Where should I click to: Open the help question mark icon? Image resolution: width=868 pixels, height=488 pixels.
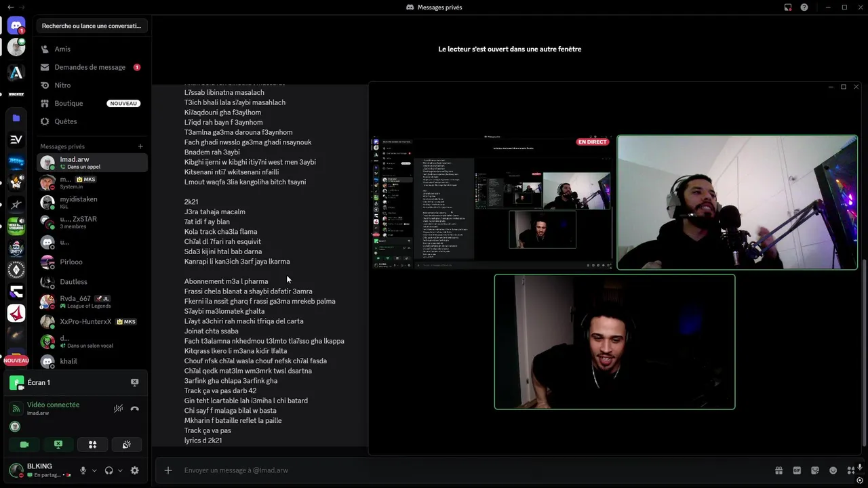804,7
